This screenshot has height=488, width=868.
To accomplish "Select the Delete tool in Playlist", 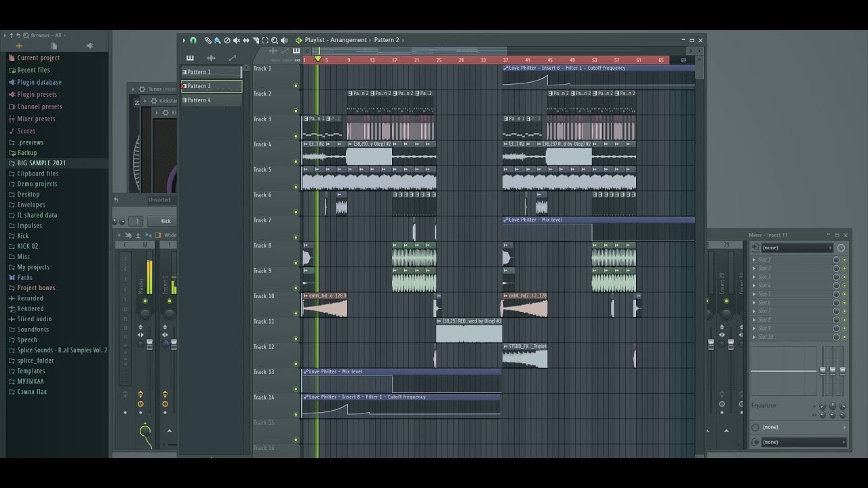I will (226, 40).
